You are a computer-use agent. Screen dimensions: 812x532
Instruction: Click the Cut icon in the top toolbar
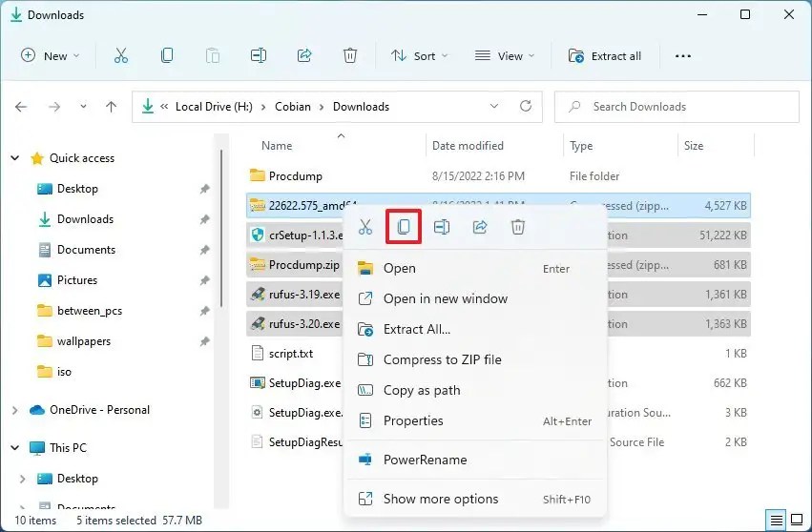[x=120, y=55]
